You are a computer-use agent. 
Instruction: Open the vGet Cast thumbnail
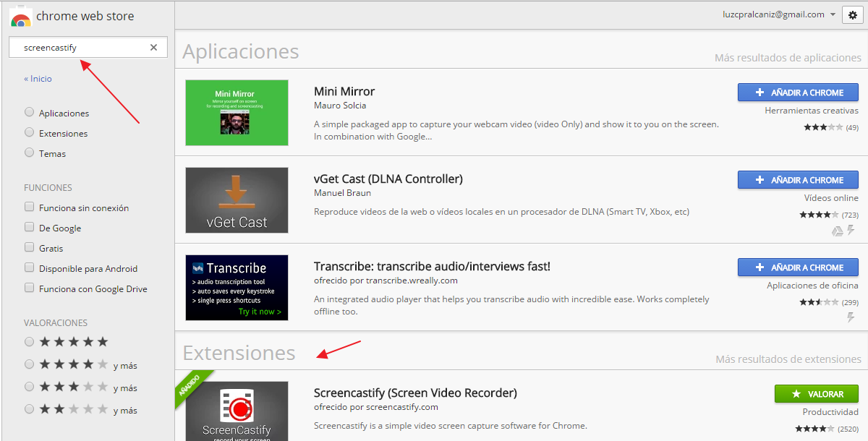point(237,200)
